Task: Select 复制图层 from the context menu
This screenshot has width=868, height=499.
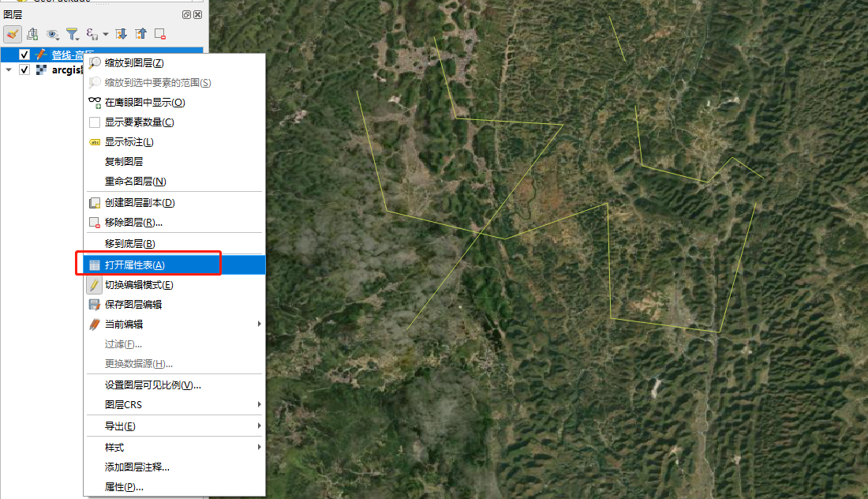Action: coord(174,162)
